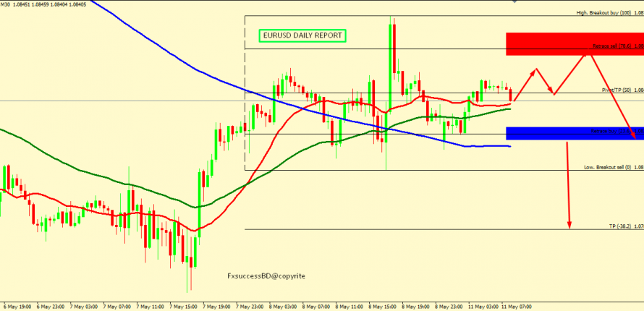Click the EURUSD DAILY REPORT label
This screenshot has height=311, width=644.
click(x=302, y=35)
